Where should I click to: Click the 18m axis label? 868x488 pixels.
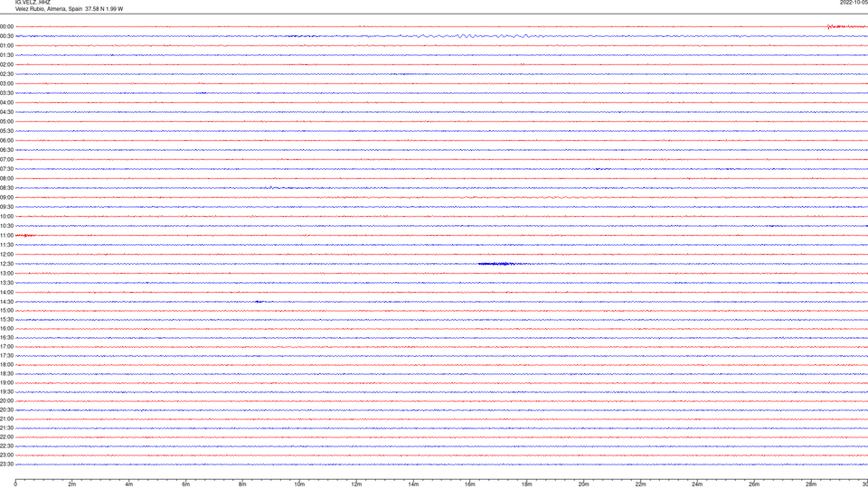527,484
